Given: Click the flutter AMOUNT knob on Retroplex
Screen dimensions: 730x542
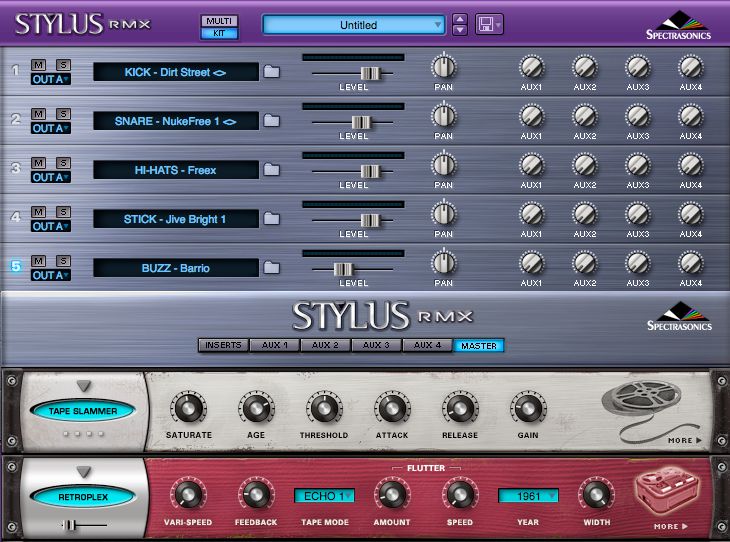Looking at the screenshot, I should coord(392,495).
